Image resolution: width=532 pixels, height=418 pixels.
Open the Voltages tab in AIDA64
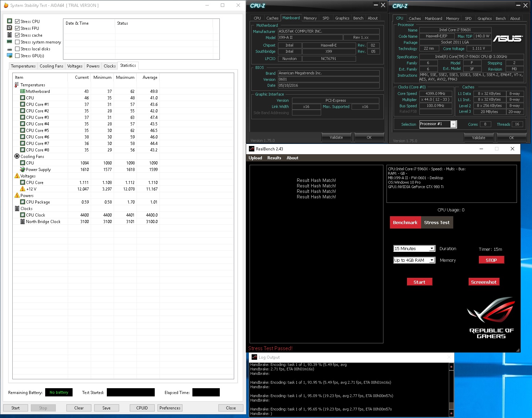tap(75, 66)
